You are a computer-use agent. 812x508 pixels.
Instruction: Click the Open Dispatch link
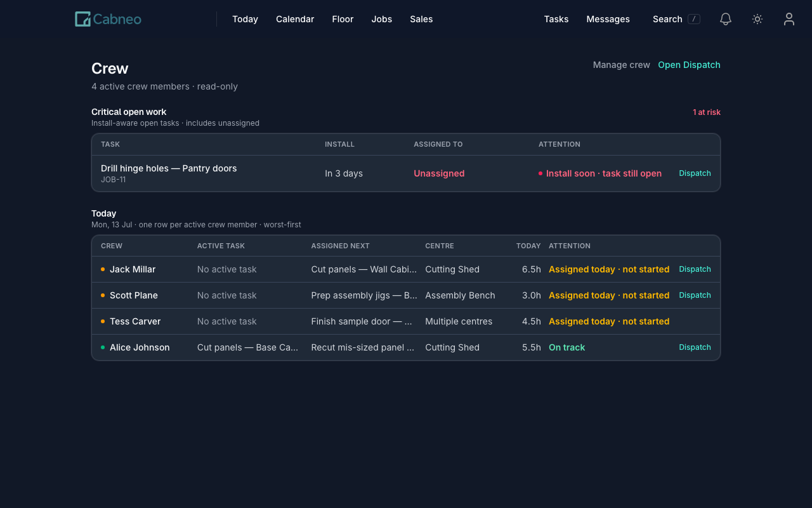(x=689, y=65)
